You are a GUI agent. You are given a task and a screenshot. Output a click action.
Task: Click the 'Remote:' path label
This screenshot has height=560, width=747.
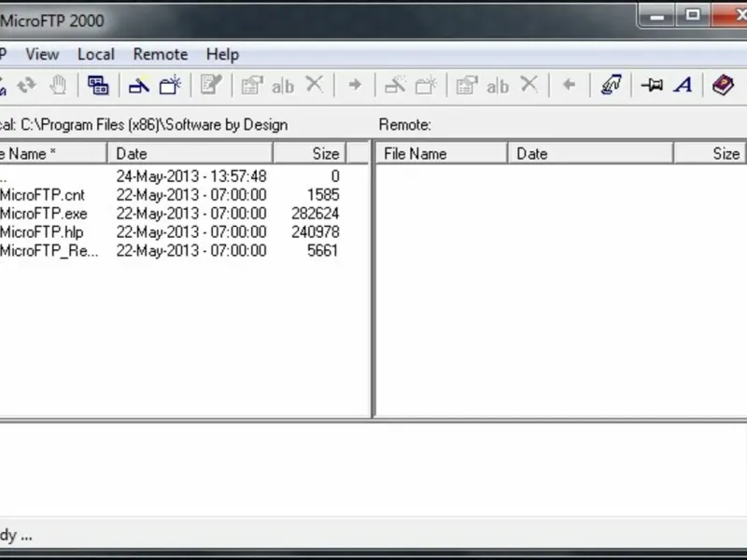(405, 125)
